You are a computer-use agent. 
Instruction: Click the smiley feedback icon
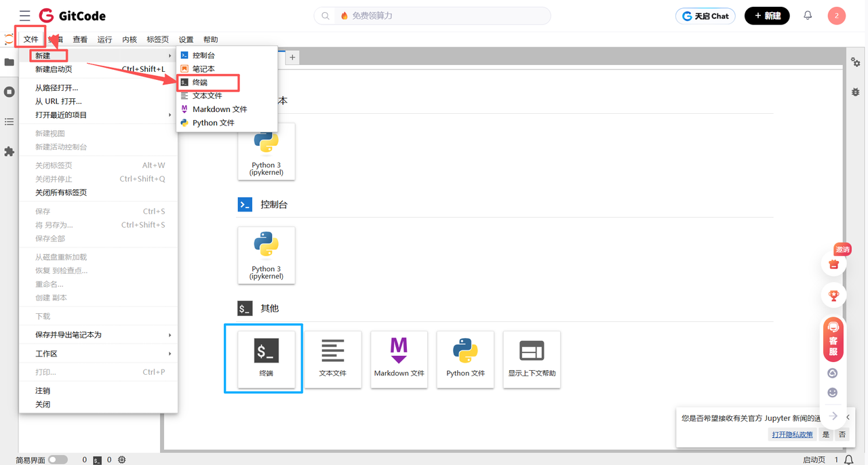pyautogui.click(x=833, y=392)
